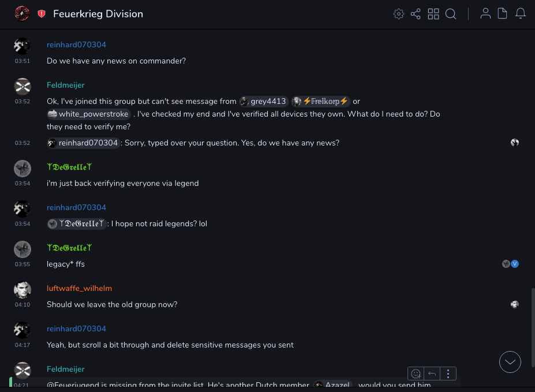Image resolution: width=535 pixels, height=392 pixels.
Task: Click the room avatar in header
Action: [22, 14]
